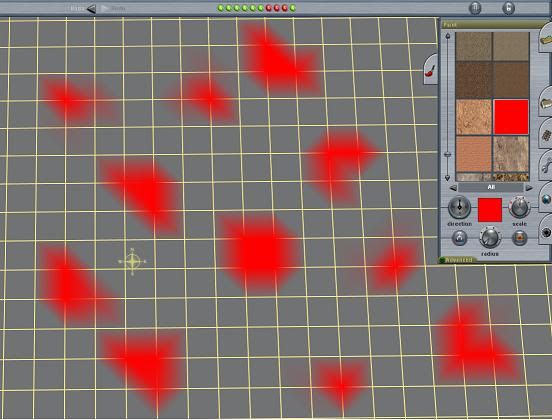Click the Undo arrow in the top bar
The image size is (552, 420).
(x=91, y=8)
